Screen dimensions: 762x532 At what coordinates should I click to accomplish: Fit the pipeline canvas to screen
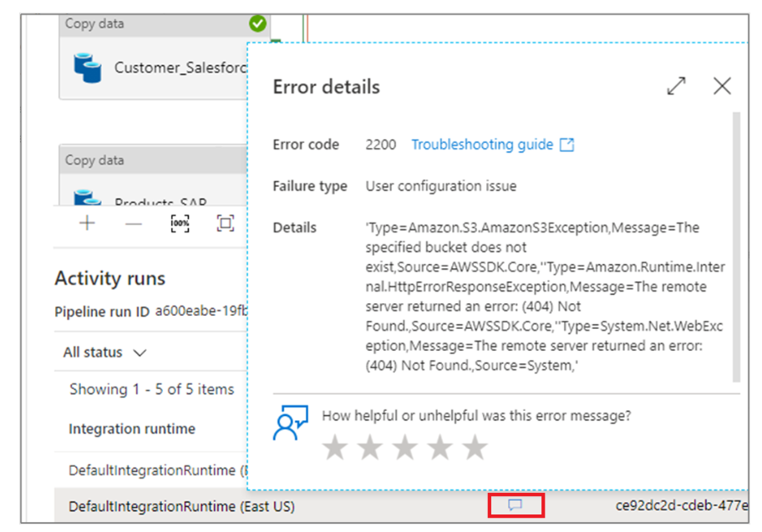(224, 223)
